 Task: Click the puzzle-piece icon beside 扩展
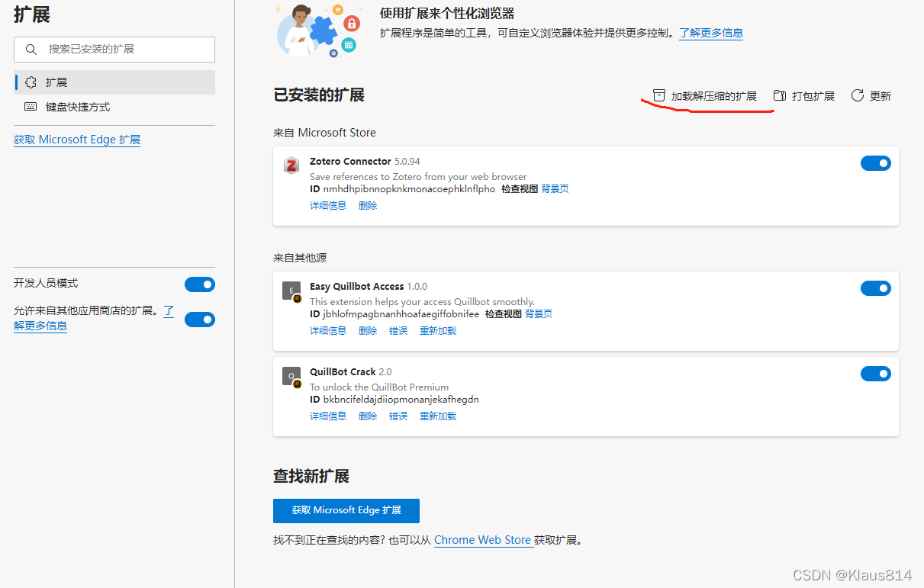tap(31, 82)
